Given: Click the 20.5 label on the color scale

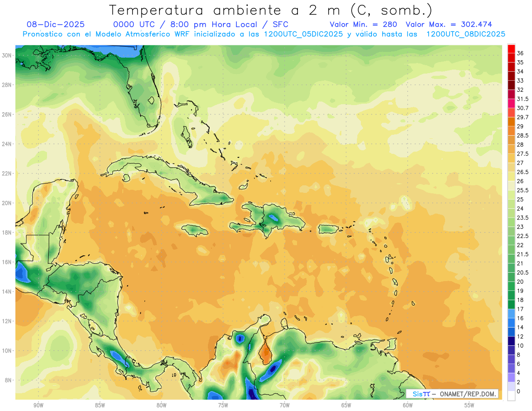Looking at the screenshot, I should tap(522, 273).
